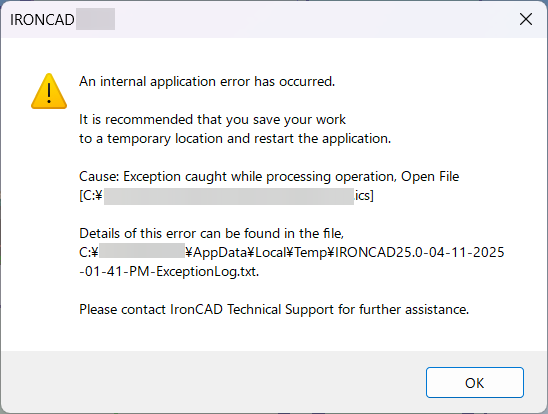The width and height of the screenshot is (548, 414).
Task: Click the yellow warning triangle icon
Action: 49,91
